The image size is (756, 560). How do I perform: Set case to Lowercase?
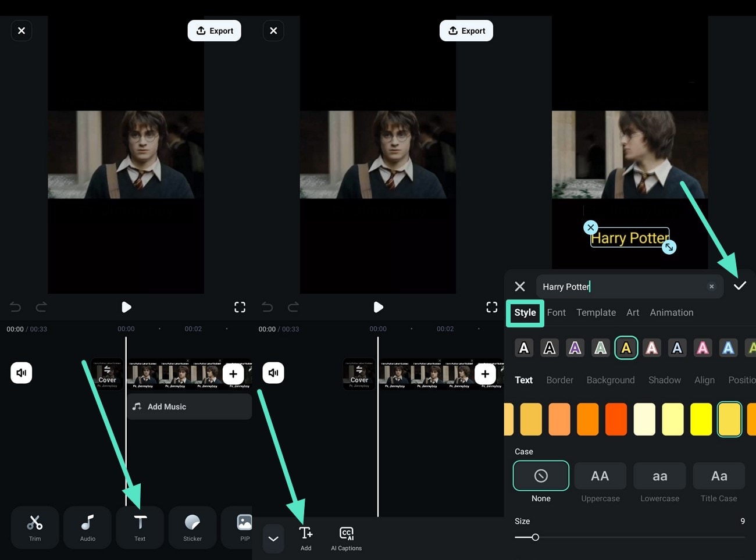click(659, 476)
